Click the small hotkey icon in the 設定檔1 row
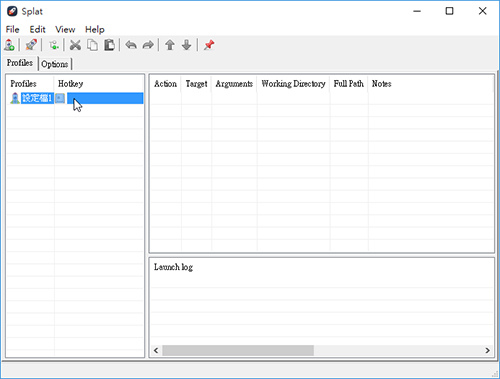Screen dimensions: 500x379 coord(60,98)
